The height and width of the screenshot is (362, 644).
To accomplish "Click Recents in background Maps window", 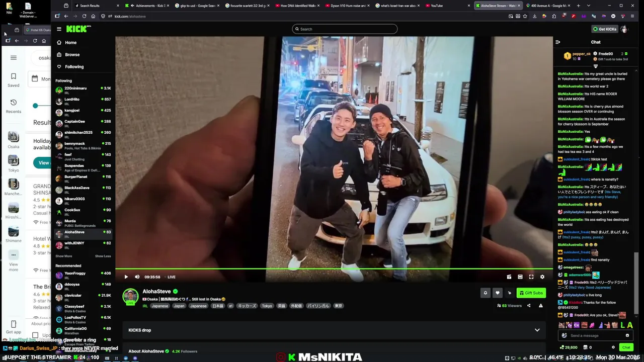I will tap(14, 106).
